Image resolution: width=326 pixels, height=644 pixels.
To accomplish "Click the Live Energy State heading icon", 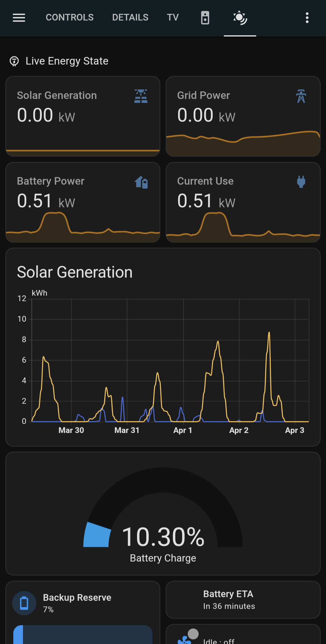I will [14, 61].
